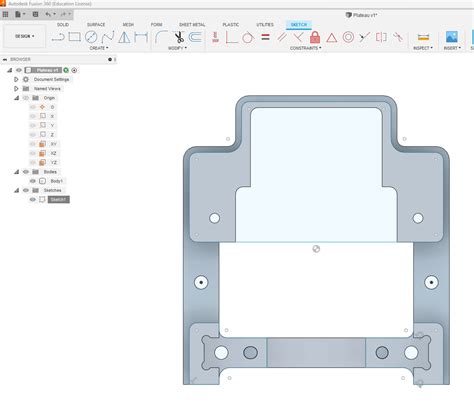Image resolution: width=474 pixels, height=404 pixels.
Task: Click the Redo arrow
Action: point(63,14)
